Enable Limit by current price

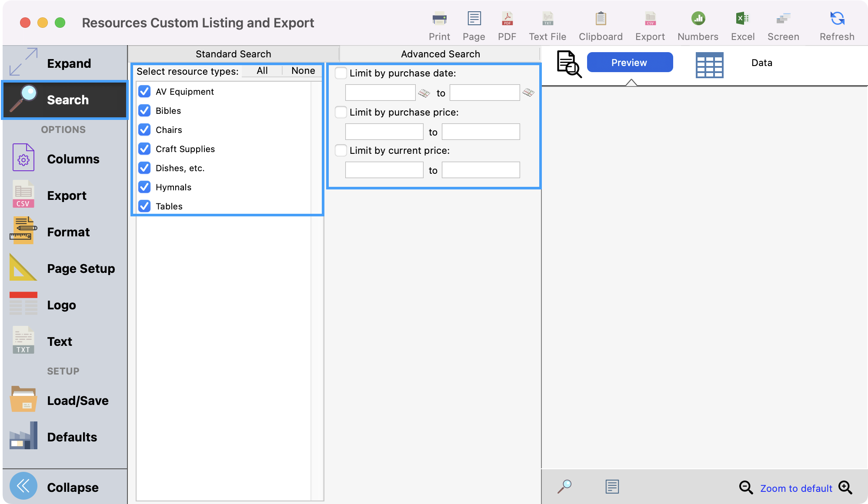[x=341, y=150]
